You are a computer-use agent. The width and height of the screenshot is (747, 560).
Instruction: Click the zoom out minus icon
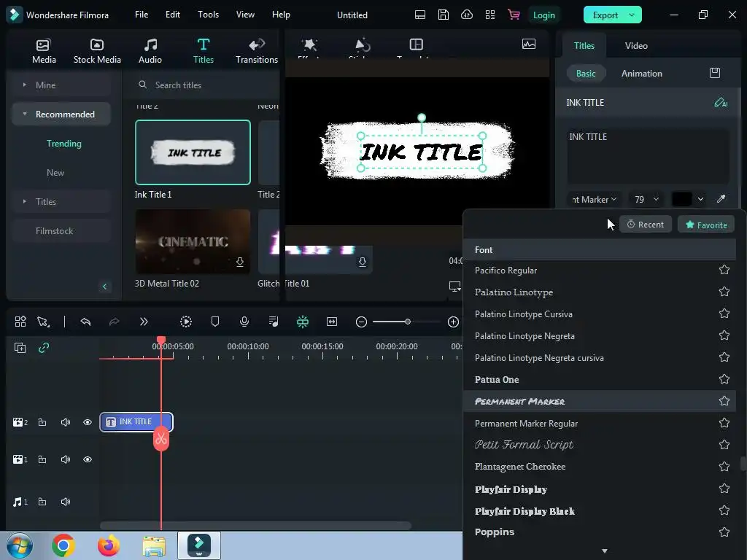[361, 322]
